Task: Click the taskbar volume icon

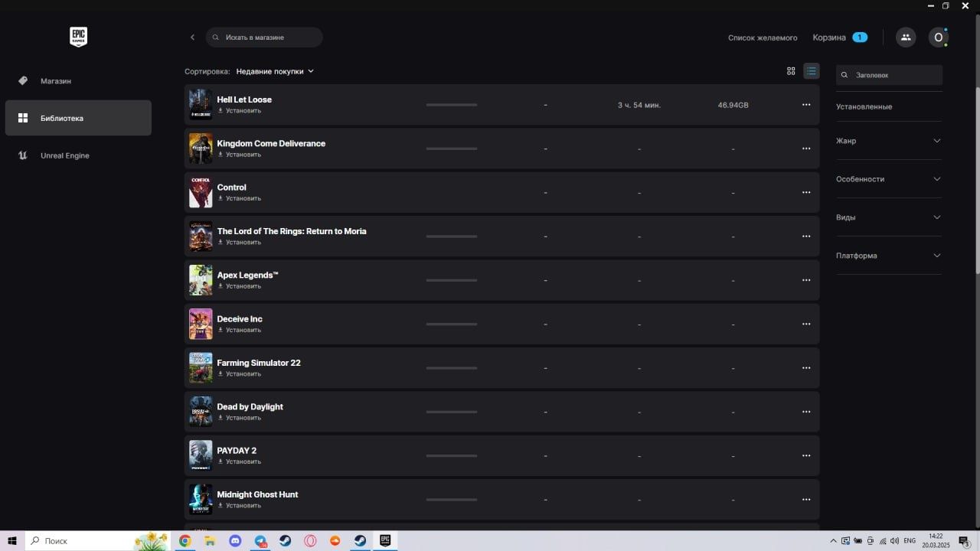Action: [x=895, y=540]
